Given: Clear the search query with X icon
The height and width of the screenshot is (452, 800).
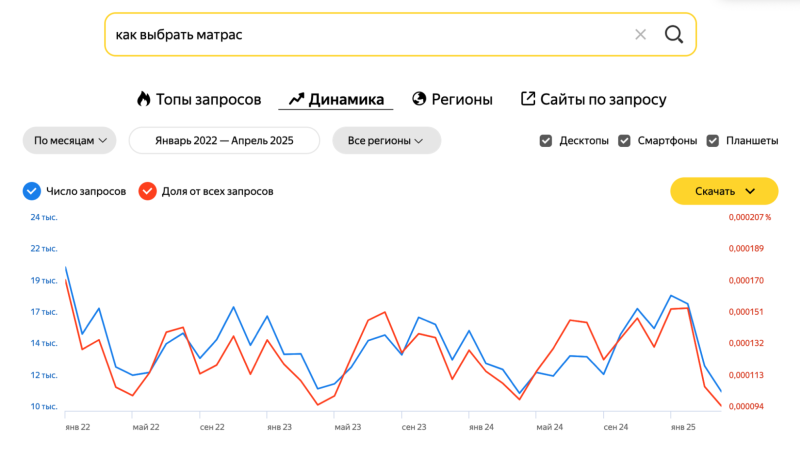Looking at the screenshot, I should pyautogui.click(x=640, y=35).
